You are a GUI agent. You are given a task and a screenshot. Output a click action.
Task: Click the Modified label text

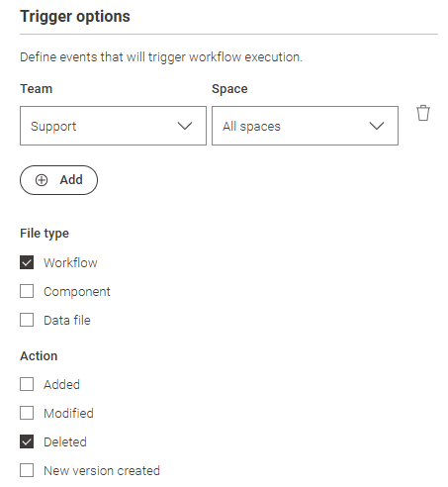click(69, 414)
